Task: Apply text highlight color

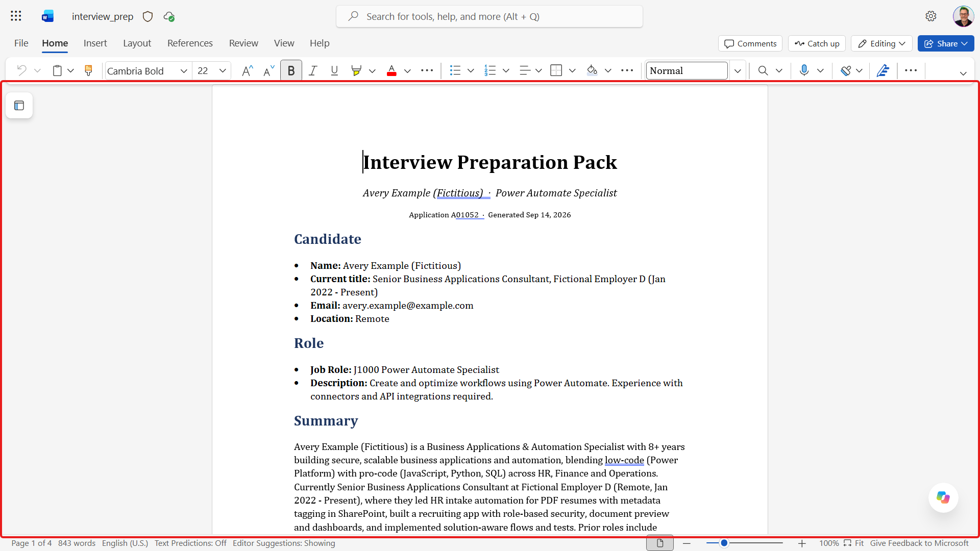Action: coord(356,70)
